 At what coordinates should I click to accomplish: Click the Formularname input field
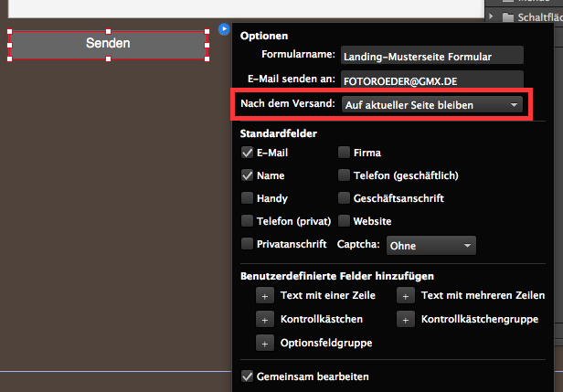point(432,55)
